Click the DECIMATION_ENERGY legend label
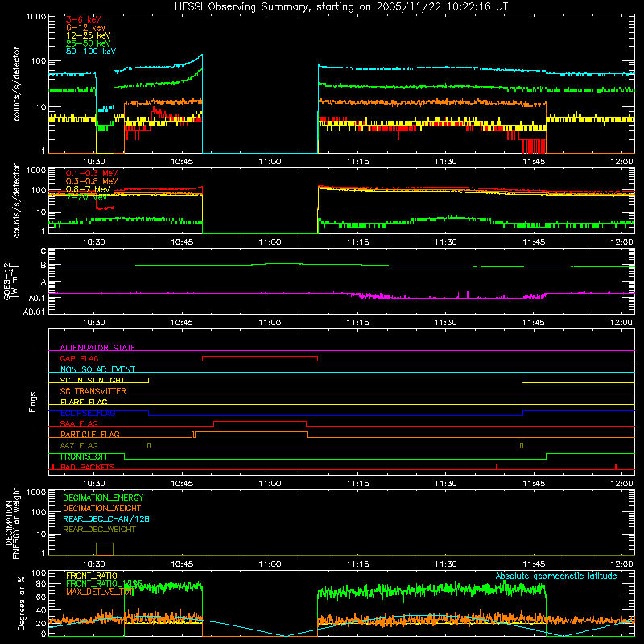The width and height of the screenshot is (644, 644). coord(103,497)
